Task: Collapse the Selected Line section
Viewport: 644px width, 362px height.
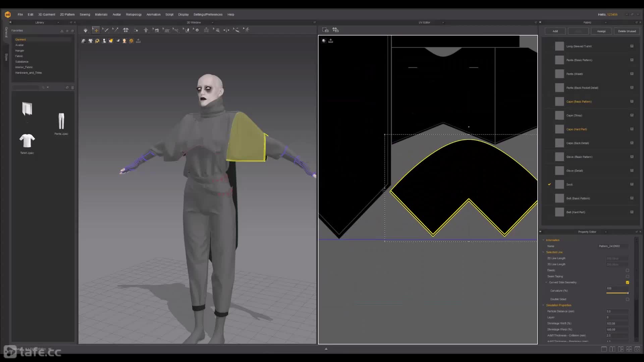Action: 543,252
